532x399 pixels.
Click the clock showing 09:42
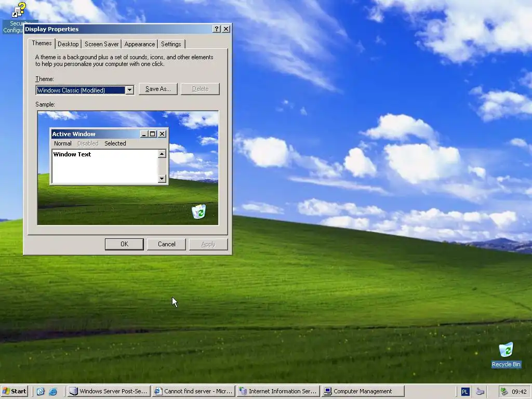pyautogui.click(x=519, y=392)
